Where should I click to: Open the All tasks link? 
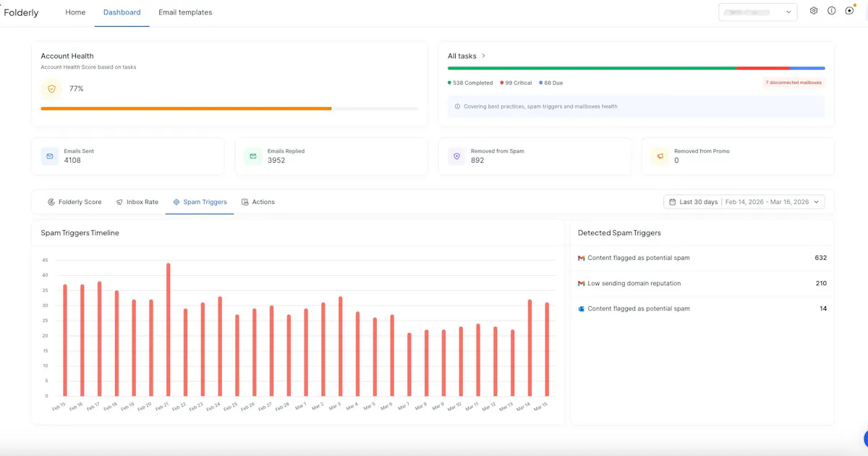pyautogui.click(x=467, y=56)
